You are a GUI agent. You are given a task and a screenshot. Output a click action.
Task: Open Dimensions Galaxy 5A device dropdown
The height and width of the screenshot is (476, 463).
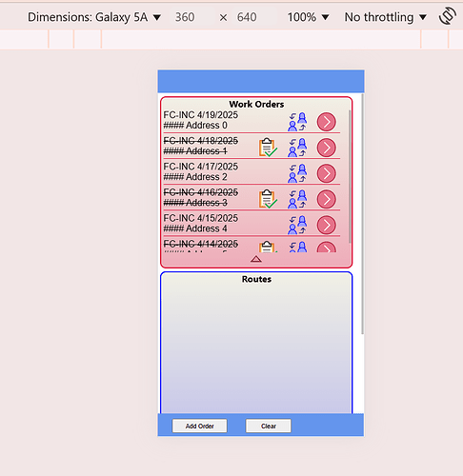click(94, 17)
